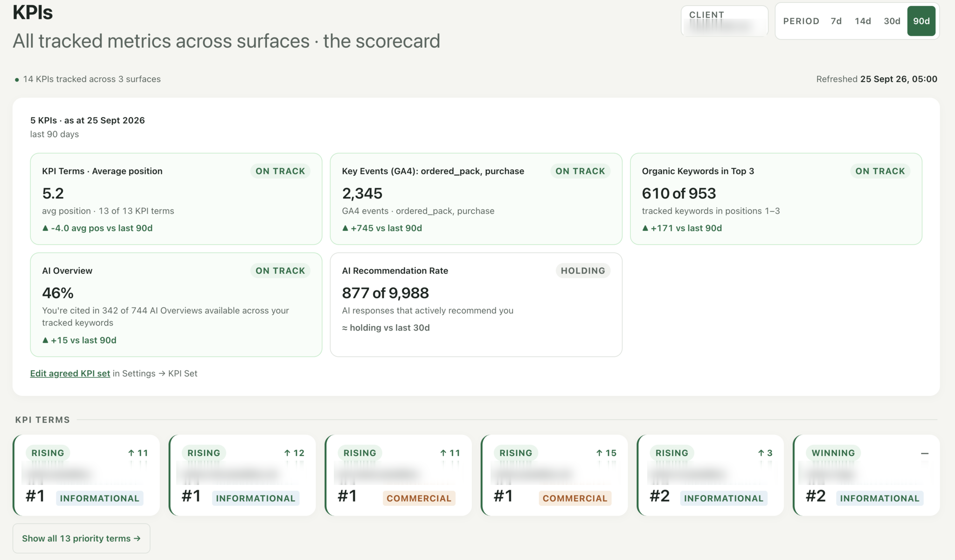Click the up arrow 15 rank change

(606, 453)
